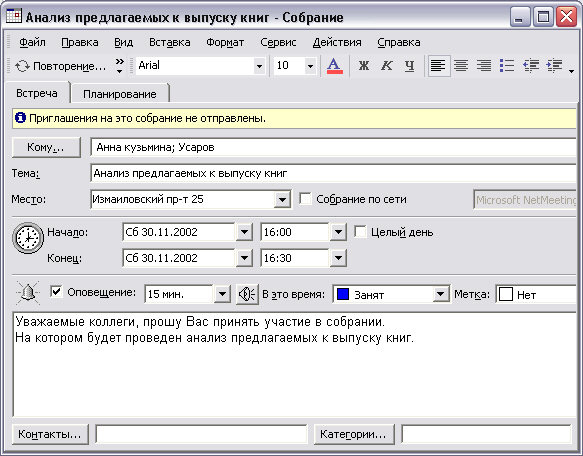Screen dimensions: 583x456
Task: Enable the Целый день checkbox
Action: point(360,231)
